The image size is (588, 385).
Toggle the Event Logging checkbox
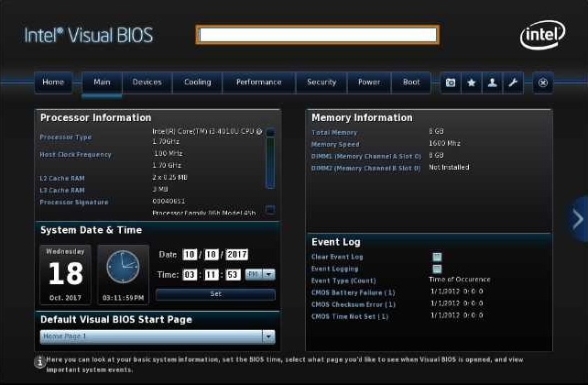point(438,269)
